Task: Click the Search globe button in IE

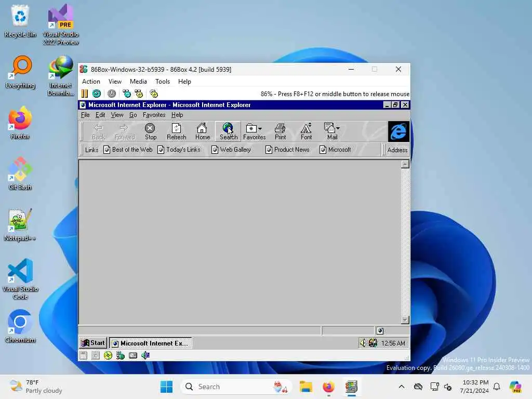Action: pos(229,131)
